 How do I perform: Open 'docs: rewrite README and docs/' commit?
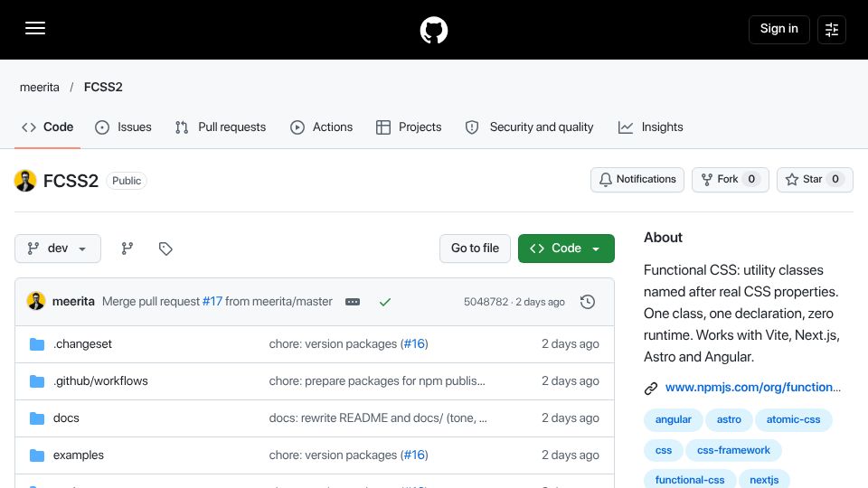[378, 418]
